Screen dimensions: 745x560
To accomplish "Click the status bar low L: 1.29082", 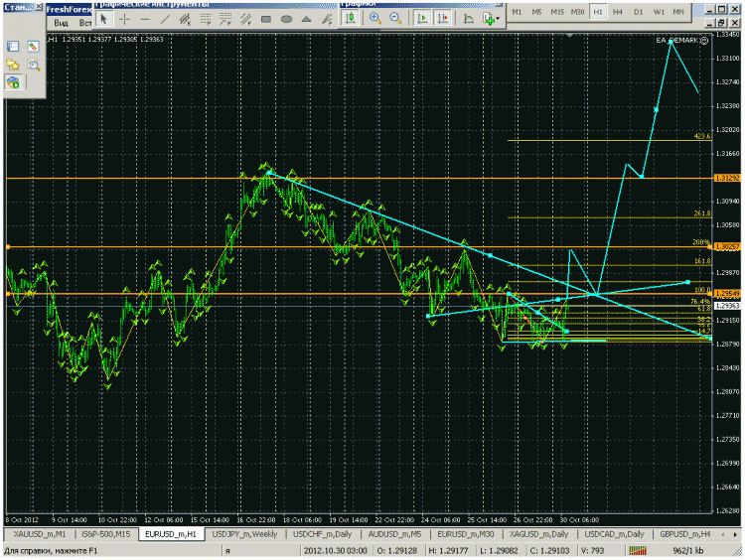I will pyautogui.click(x=499, y=550).
